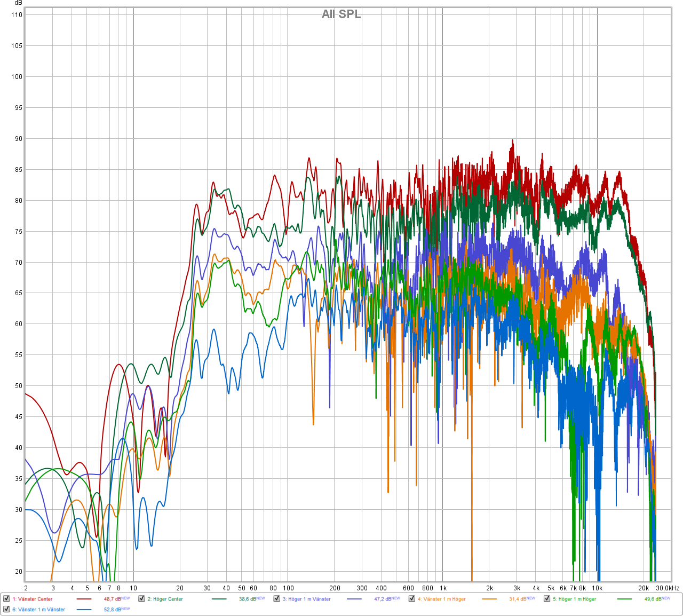This screenshot has height=616, width=683.
Task: Disable the '4: Vänster 1 m Höger' checkbox
Action: point(411,599)
